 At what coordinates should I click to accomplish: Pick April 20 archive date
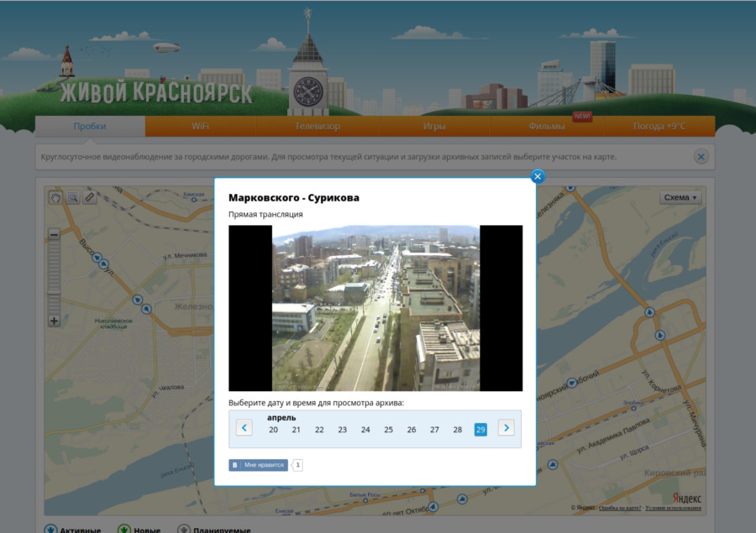[273, 430]
